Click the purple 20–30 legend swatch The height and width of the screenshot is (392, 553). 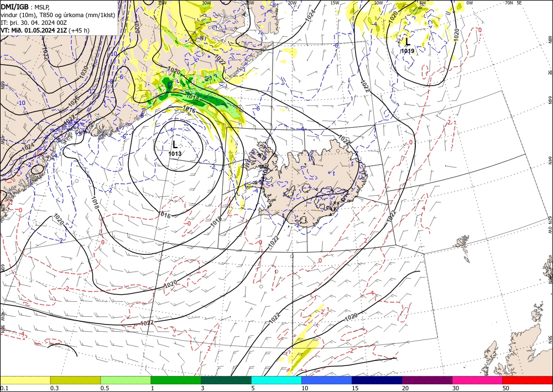click(x=427, y=380)
